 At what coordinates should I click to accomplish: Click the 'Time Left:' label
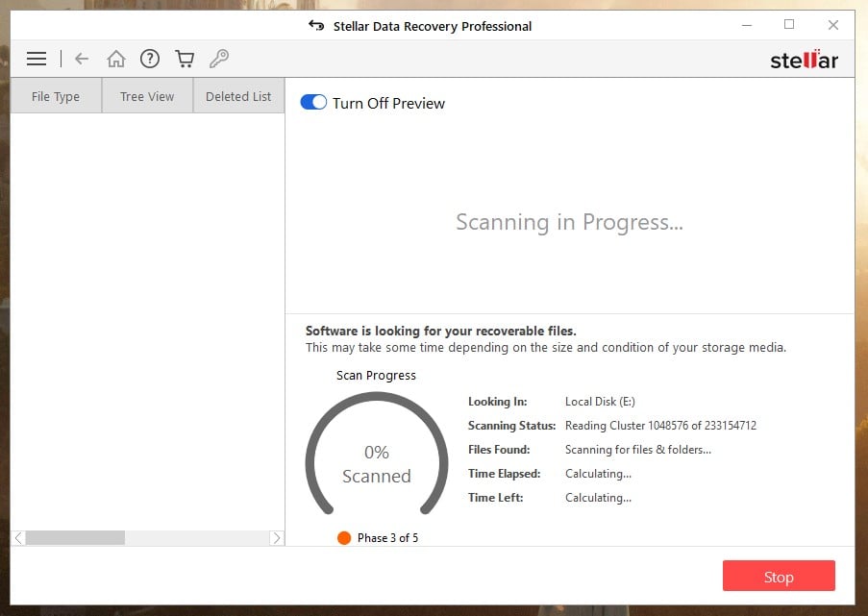click(x=495, y=497)
